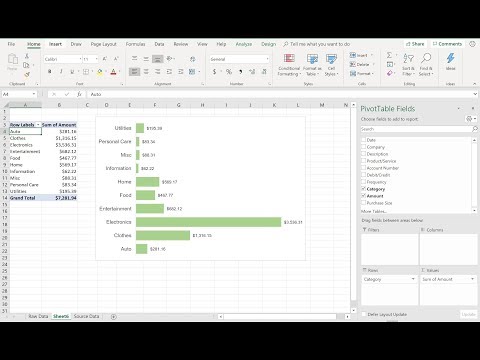Open the Raw Data sheet tab
Viewport: 480px width, 360px height.
tap(38, 316)
